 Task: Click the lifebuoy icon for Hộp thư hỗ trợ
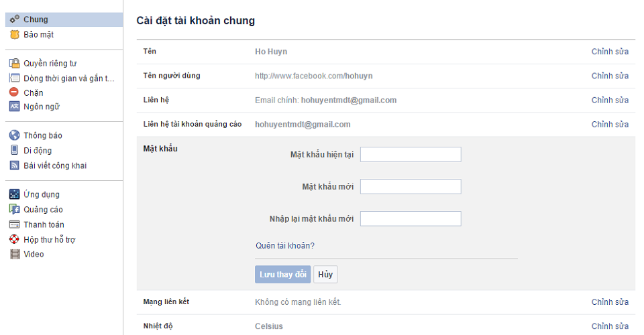14,239
